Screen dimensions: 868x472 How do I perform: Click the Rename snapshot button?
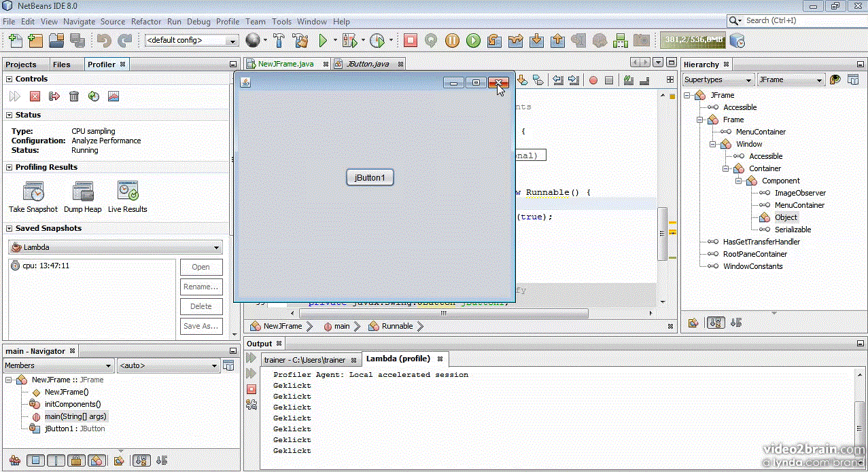201,287
